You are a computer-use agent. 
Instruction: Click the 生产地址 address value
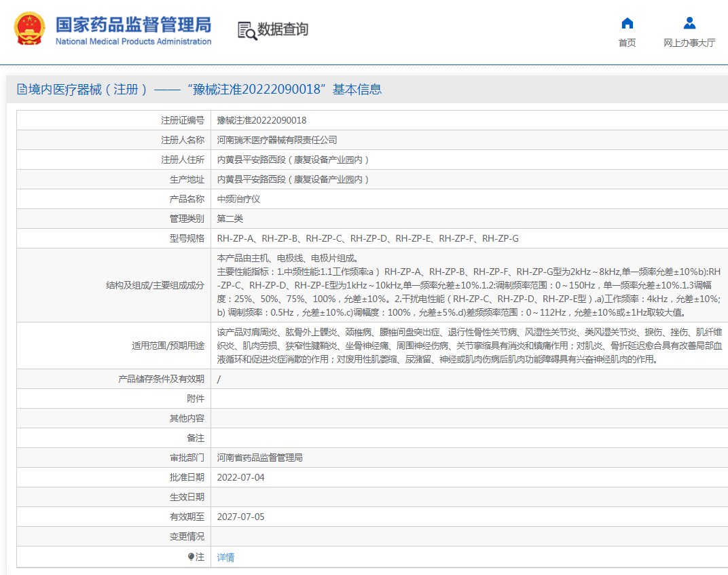[x=293, y=179]
